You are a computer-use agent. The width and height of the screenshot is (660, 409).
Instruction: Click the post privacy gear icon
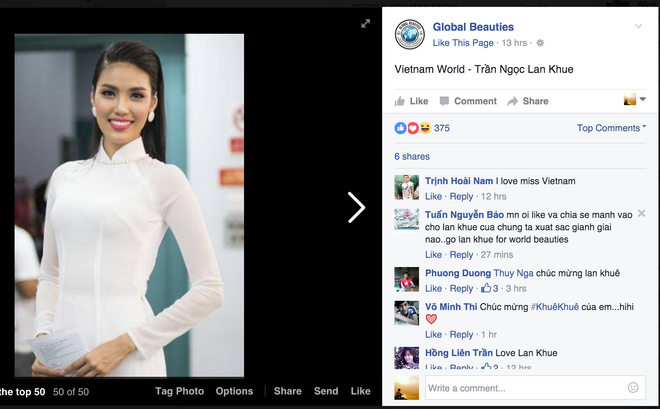tap(540, 43)
